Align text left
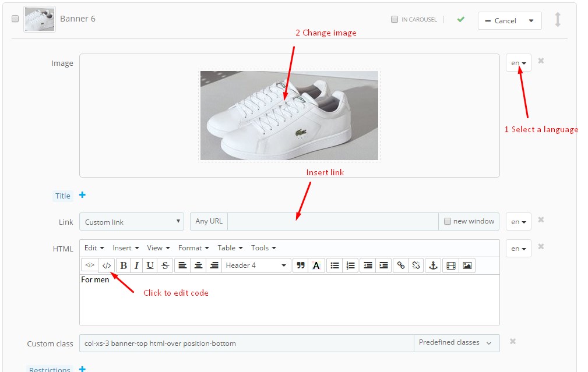 (x=182, y=265)
